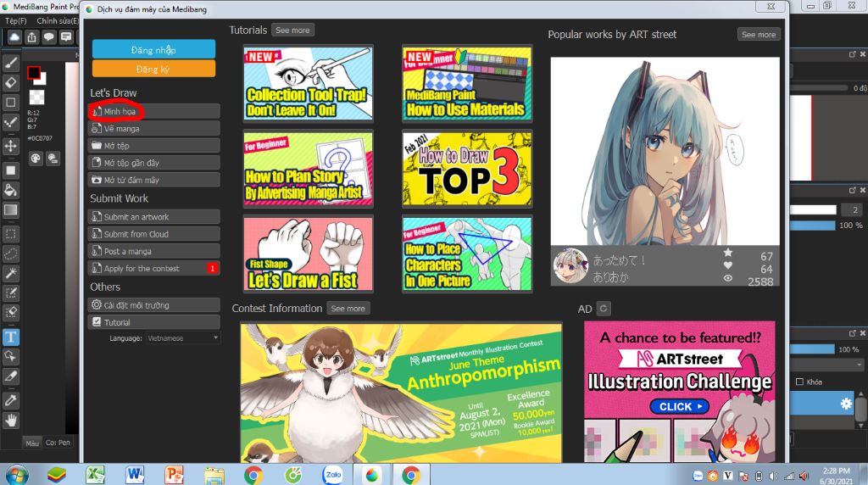Choose Vẽ manga option
This screenshot has width=868, height=485.
point(154,128)
